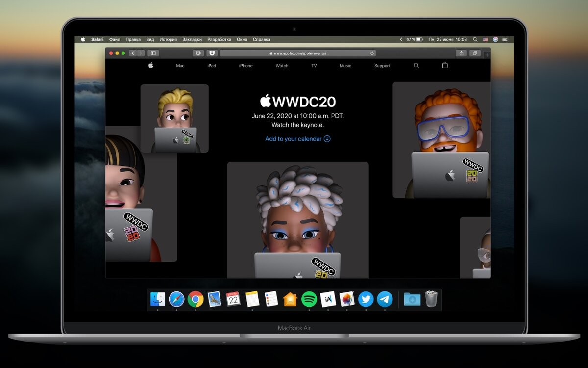The image size is (588, 368).
Task: Launch Spotify from the Dock
Action: 309,299
